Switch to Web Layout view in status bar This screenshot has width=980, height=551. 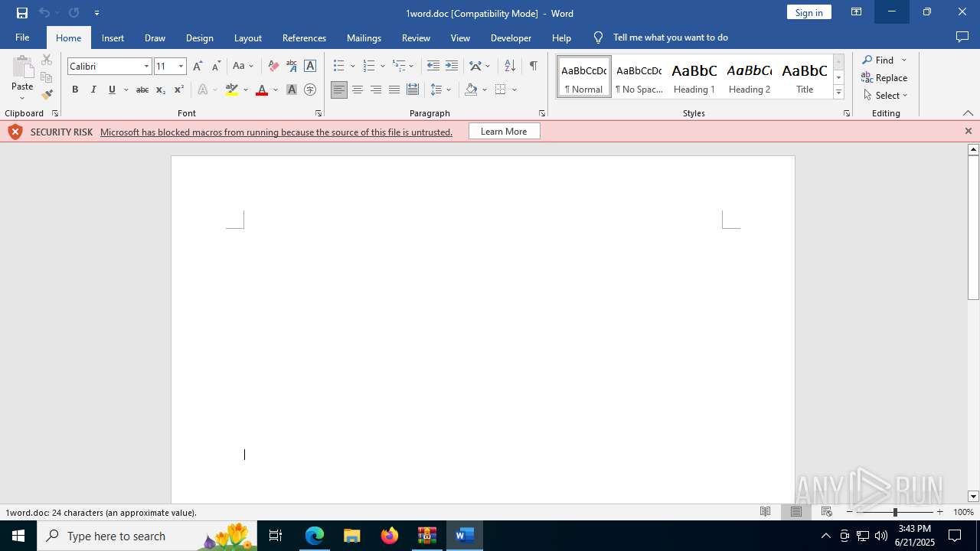[827, 512]
